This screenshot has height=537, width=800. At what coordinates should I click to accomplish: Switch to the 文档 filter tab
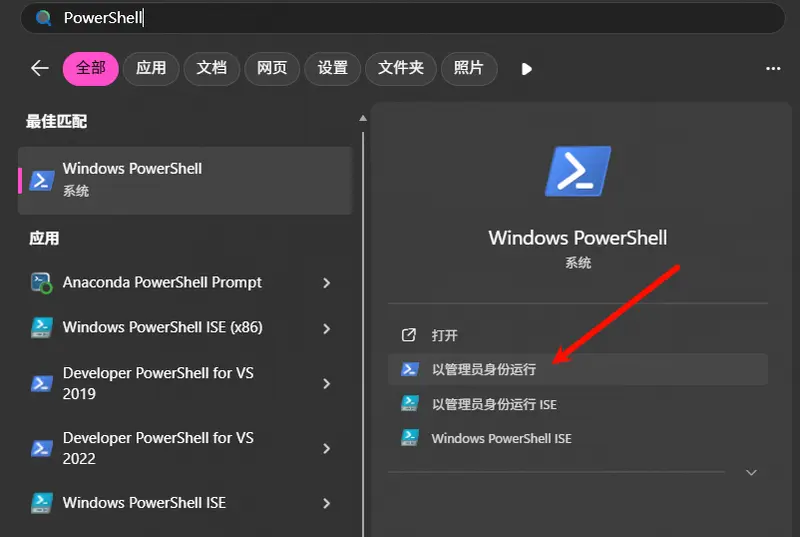click(212, 68)
